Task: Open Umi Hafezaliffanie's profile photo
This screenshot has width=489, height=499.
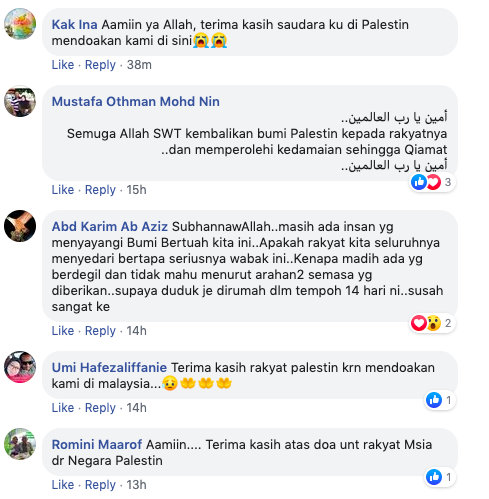Action: (20, 367)
